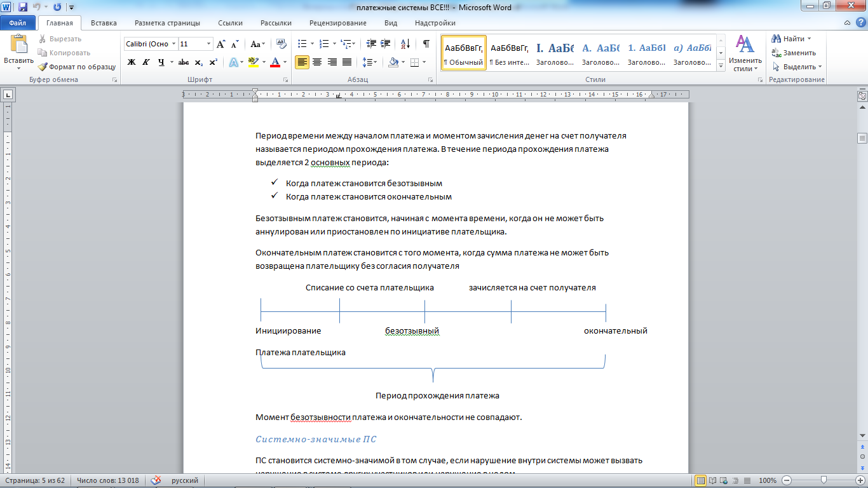Viewport: 868px width, 488px height.
Task: Apply yellow text highlight color
Action: pos(254,62)
